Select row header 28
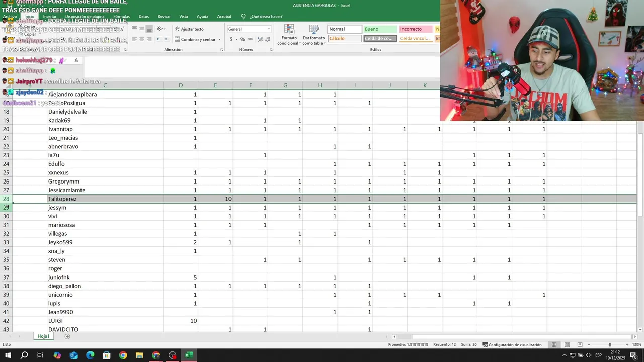644x362 pixels. click(6, 199)
